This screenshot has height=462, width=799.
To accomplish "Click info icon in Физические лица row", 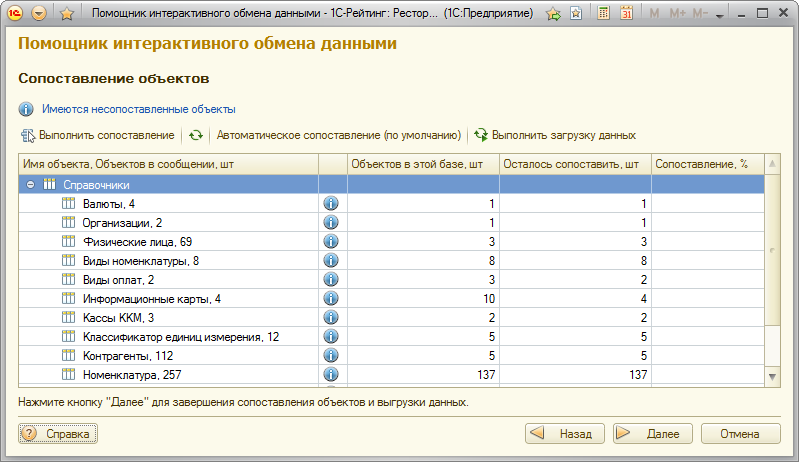I will tap(331, 242).
